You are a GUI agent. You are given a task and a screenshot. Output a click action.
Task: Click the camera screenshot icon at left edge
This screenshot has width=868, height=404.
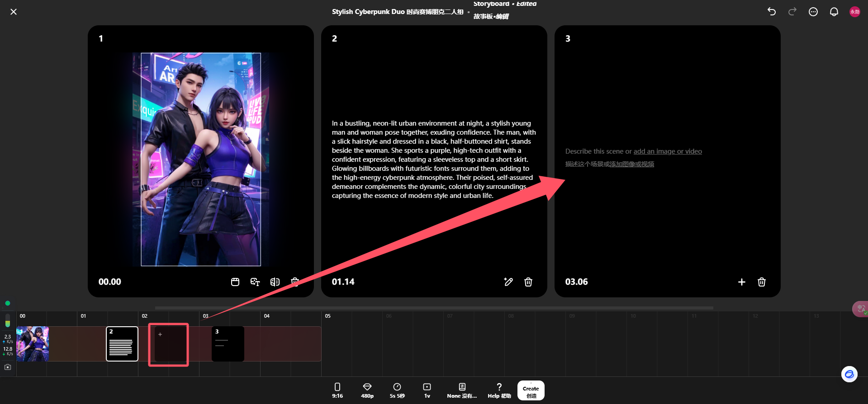click(x=8, y=367)
